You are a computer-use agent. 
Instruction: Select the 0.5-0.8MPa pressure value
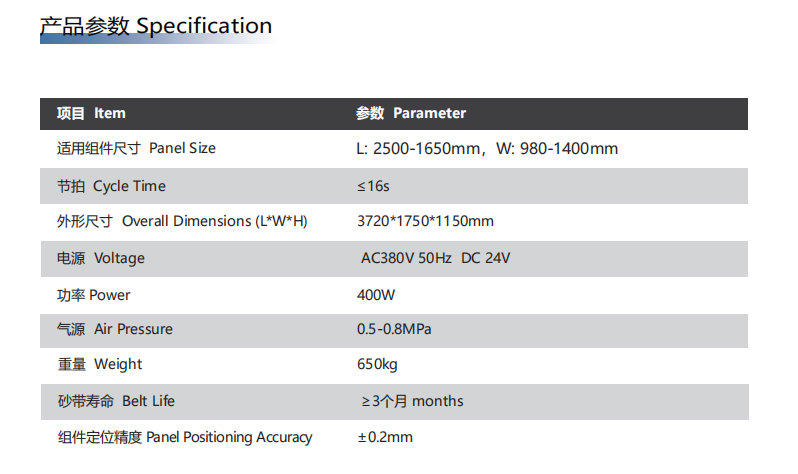tap(394, 329)
